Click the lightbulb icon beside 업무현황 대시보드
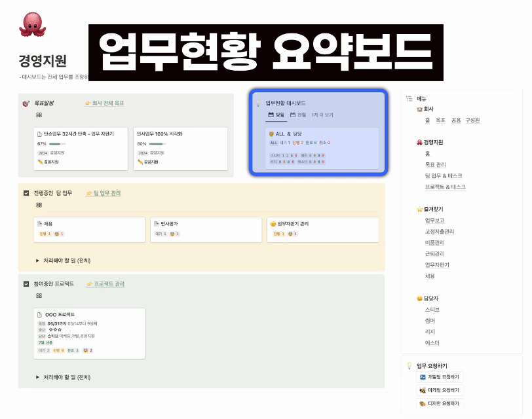 (258, 103)
